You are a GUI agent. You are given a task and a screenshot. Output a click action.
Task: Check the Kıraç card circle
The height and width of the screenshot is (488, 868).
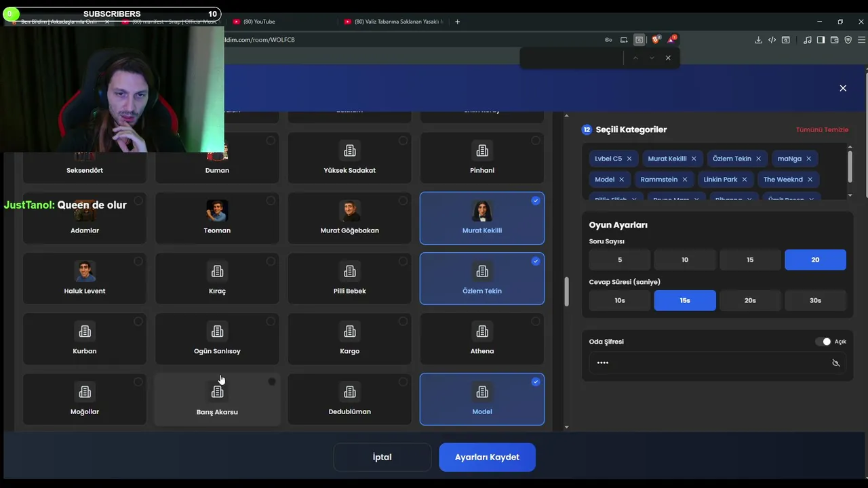coord(271,261)
